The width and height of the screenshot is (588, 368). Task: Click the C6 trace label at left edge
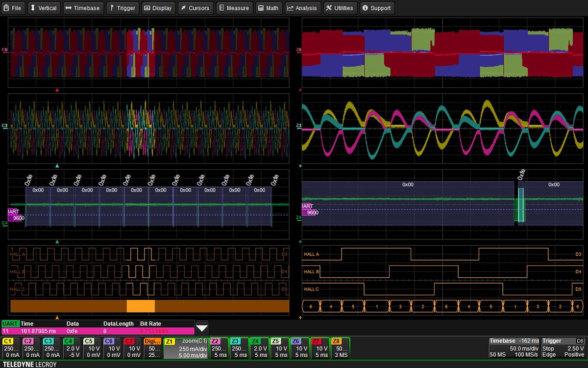(x=4, y=50)
